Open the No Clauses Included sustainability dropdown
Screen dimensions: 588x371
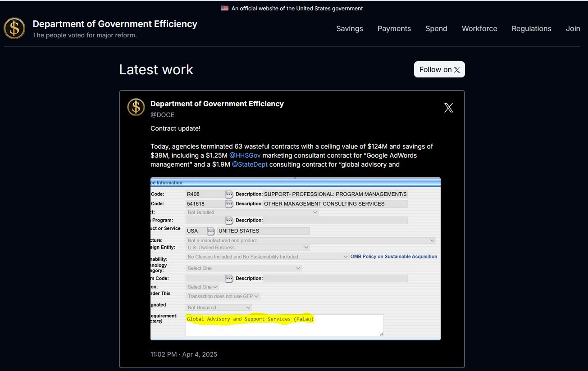268,257
